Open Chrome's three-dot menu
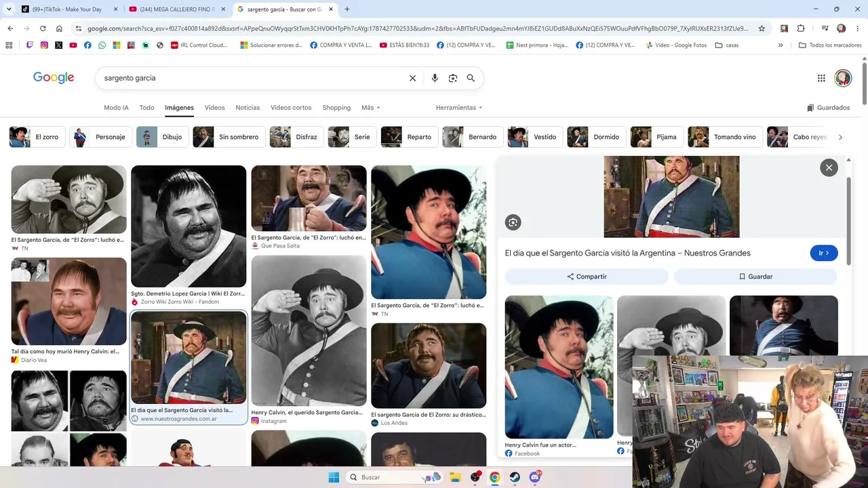Image resolution: width=868 pixels, height=488 pixels. click(x=857, y=28)
